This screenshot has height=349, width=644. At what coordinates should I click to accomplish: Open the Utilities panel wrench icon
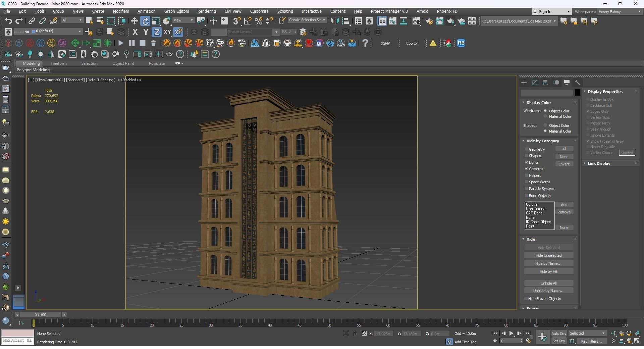coord(578,83)
